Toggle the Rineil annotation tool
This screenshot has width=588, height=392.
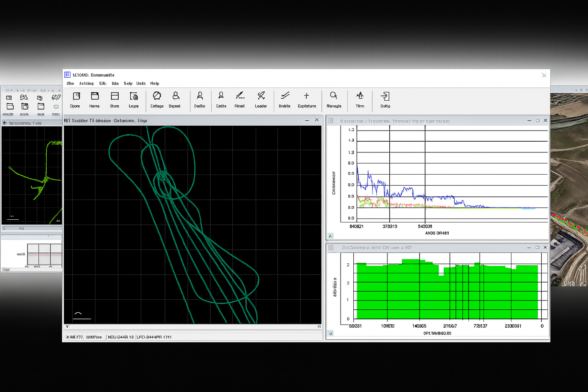(240, 100)
